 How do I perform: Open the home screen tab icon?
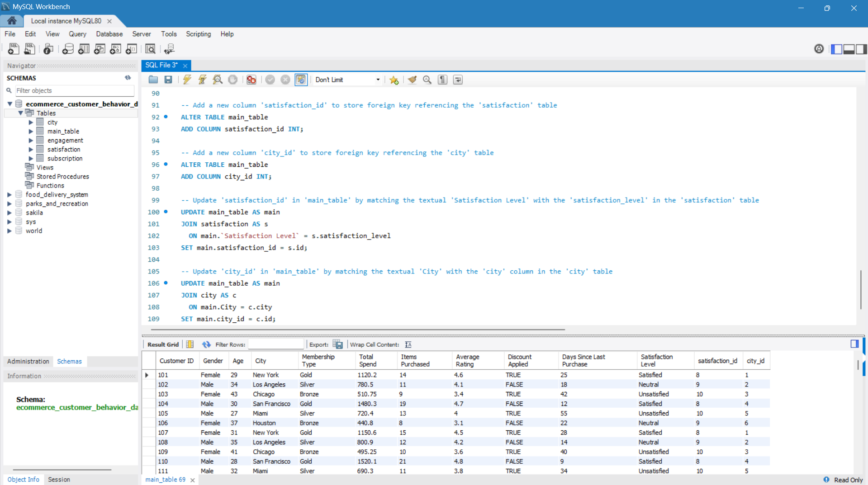coord(12,21)
